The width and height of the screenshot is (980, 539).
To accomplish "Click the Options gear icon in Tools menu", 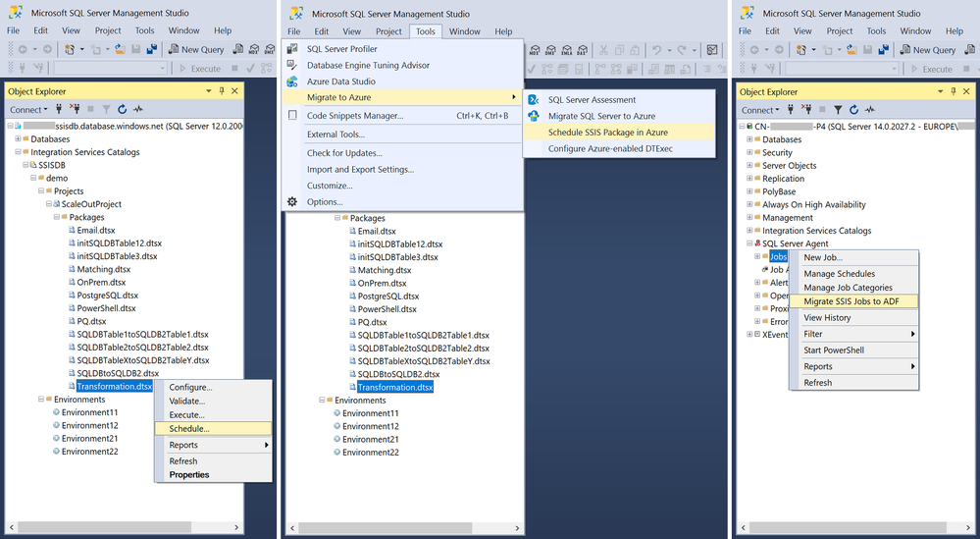I will (x=292, y=201).
